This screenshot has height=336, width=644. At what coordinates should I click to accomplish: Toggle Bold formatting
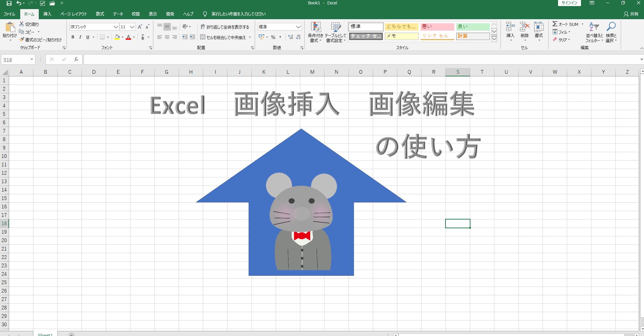[73, 37]
